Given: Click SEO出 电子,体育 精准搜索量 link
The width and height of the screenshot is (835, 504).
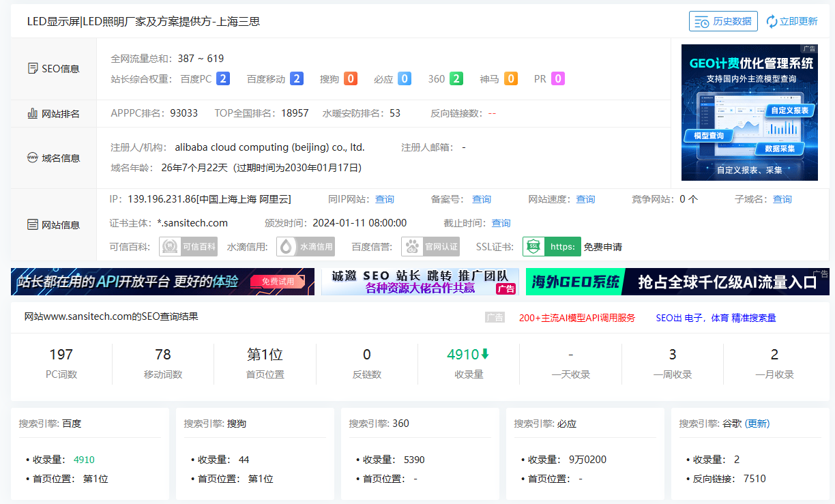Looking at the screenshot, I should coord(716,318).
